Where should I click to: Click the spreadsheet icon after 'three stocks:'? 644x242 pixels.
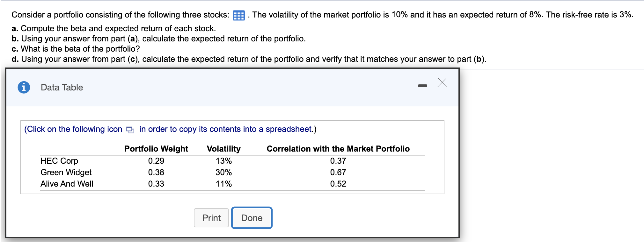(x=238, y=14)
